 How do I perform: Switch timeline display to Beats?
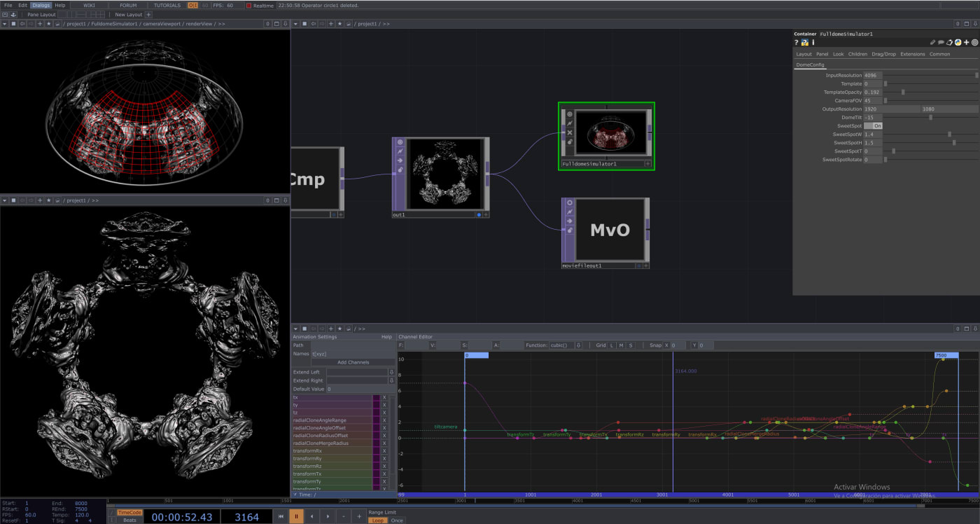[129, 520]
